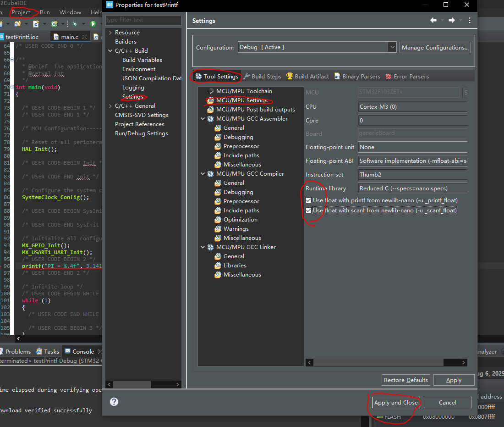
Task: Click Apply and Close button
Action: point(395,402)
